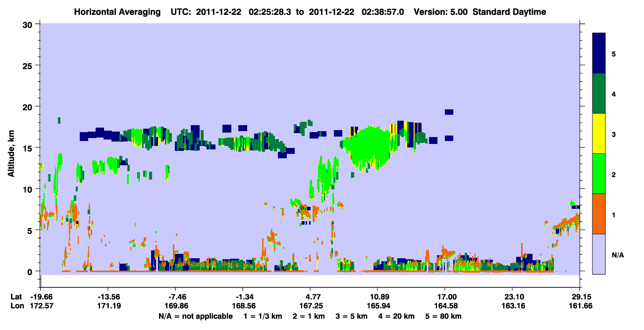Click the start time '02:25:28.3'
Image resolution: width=644 pixels, height=330 pixels.
pos(270,12)
